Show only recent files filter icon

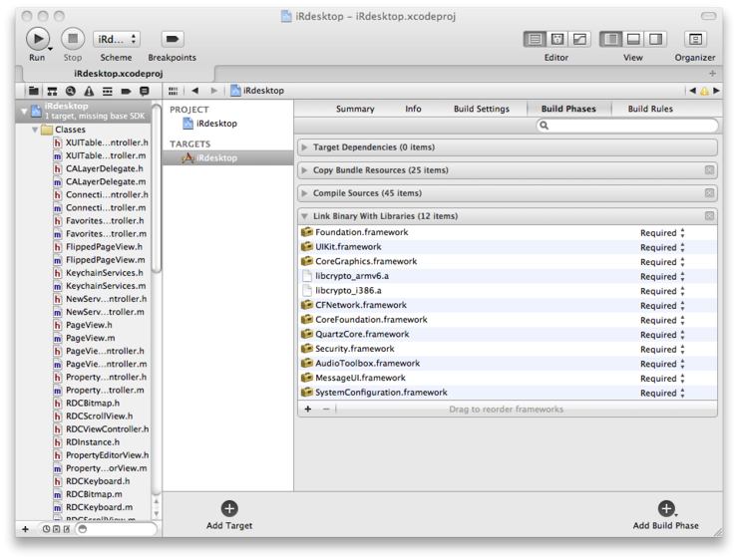pyautogui.click(x=46, y=529)
